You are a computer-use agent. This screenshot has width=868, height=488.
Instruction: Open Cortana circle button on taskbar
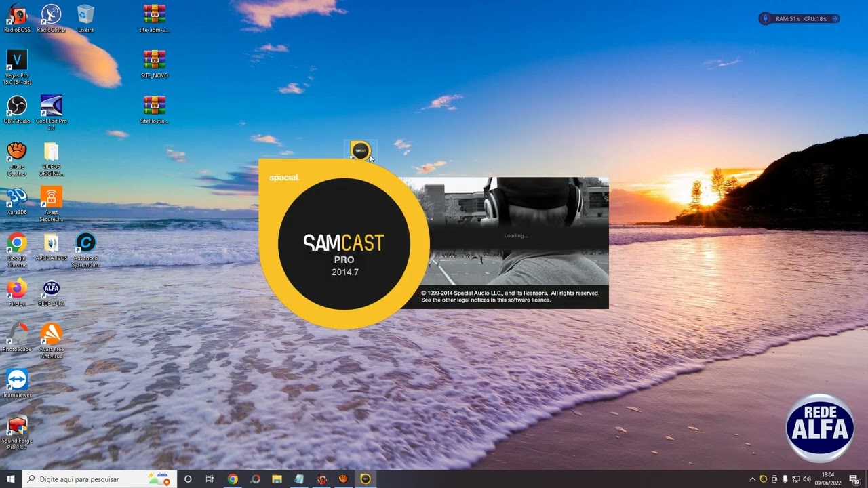point(188,479)
